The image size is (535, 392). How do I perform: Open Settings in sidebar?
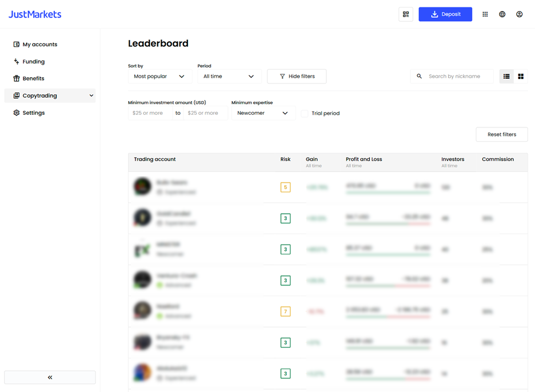(x=50, y=113)
